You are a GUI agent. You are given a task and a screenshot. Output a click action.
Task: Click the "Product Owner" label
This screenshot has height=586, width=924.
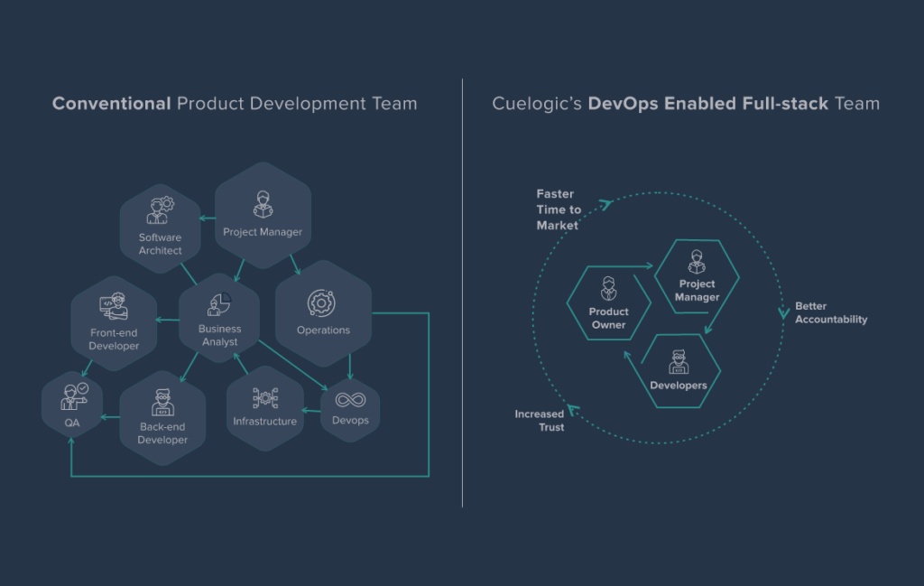pos(609,319)
